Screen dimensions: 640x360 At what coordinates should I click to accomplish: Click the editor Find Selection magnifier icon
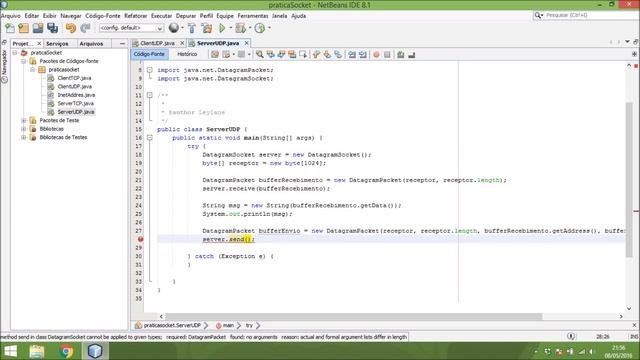click(x=260, y=54)
